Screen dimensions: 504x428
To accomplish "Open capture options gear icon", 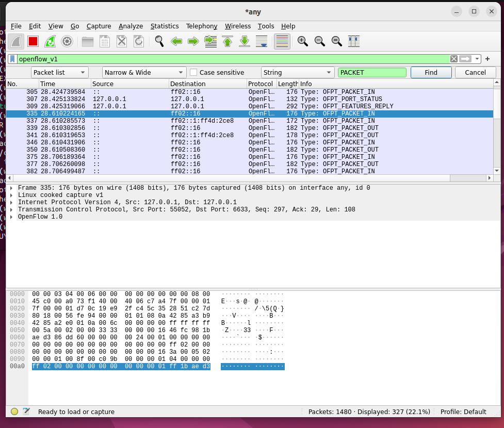I will point(67,41).
